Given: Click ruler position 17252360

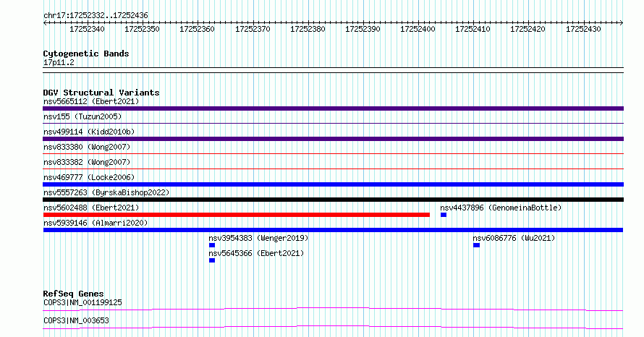Looking at the screenshot, I should click(x=197, y=29).
